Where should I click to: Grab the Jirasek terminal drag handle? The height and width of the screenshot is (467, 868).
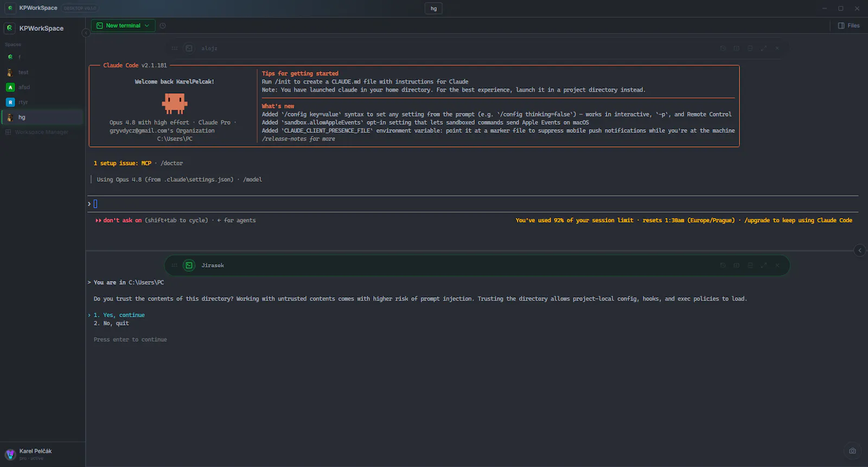pos(175,265)
